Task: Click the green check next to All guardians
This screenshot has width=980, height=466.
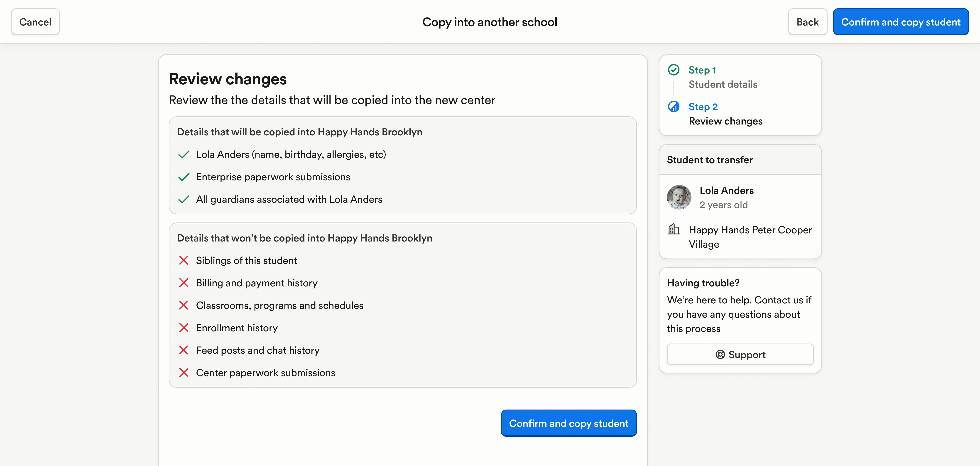Action: [184, 199]
